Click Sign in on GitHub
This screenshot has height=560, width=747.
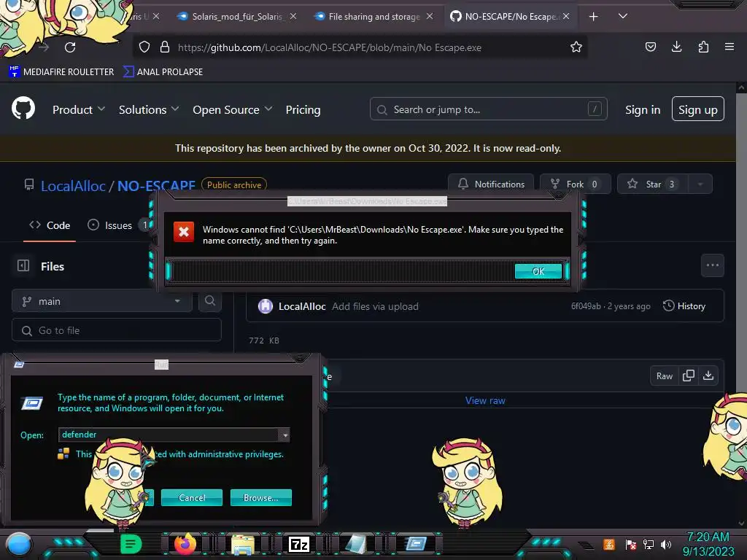(643, 109)
